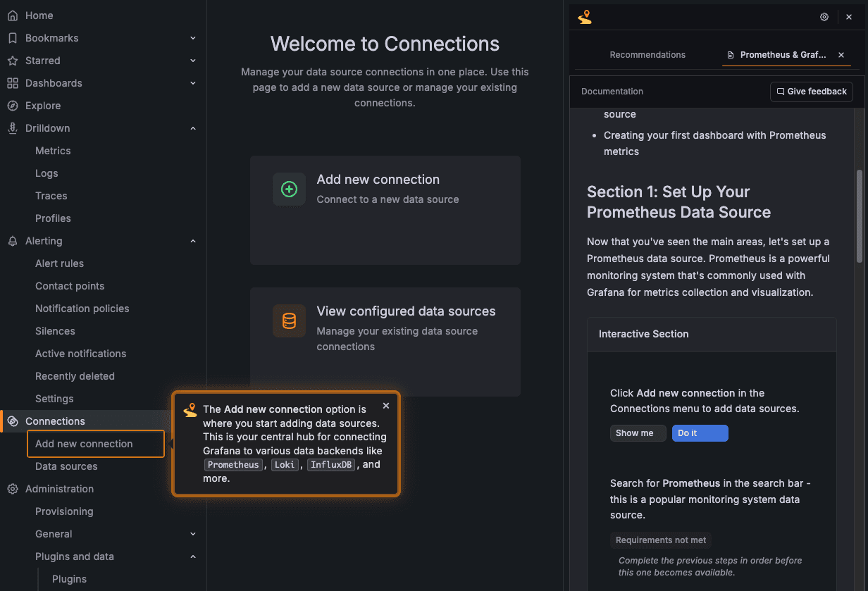The width and height of the screenshot is (868, 591).
Task: Switch to the Recommendations tab
Action: (x=647, y=54)
